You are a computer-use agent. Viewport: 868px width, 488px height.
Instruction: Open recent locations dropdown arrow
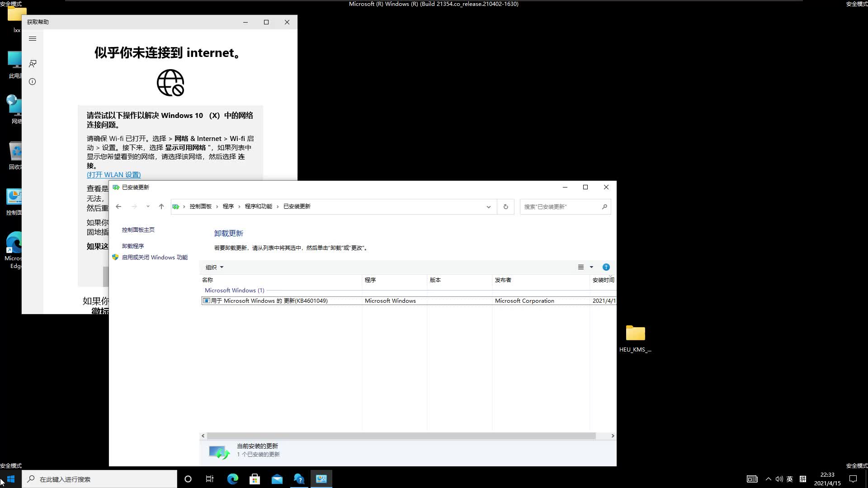(148, 206)
